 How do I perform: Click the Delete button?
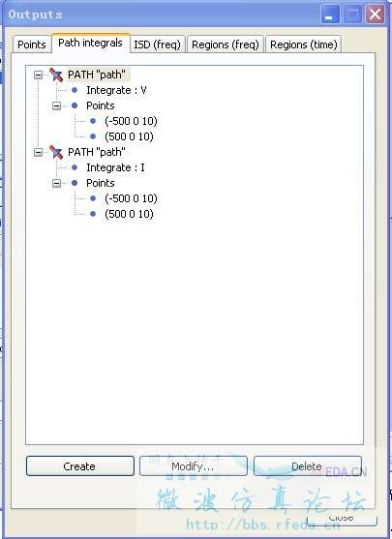coord(307,466)
